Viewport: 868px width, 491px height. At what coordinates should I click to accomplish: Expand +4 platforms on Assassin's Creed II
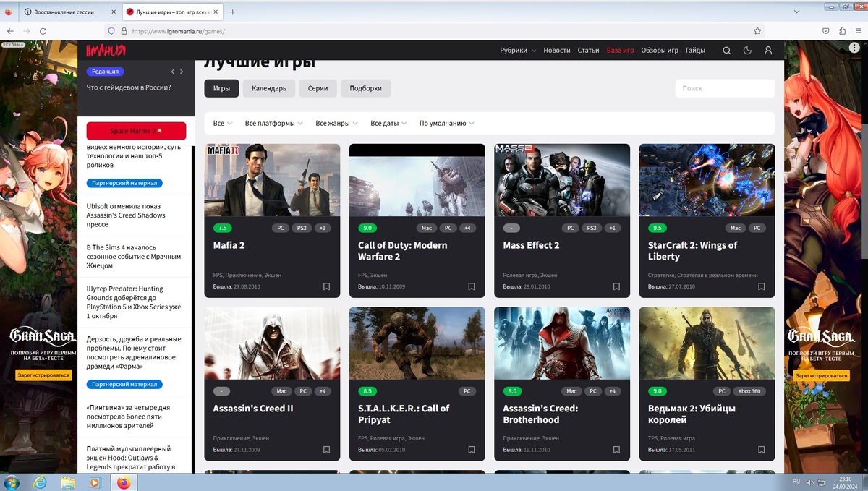click(x=323, y=391)
